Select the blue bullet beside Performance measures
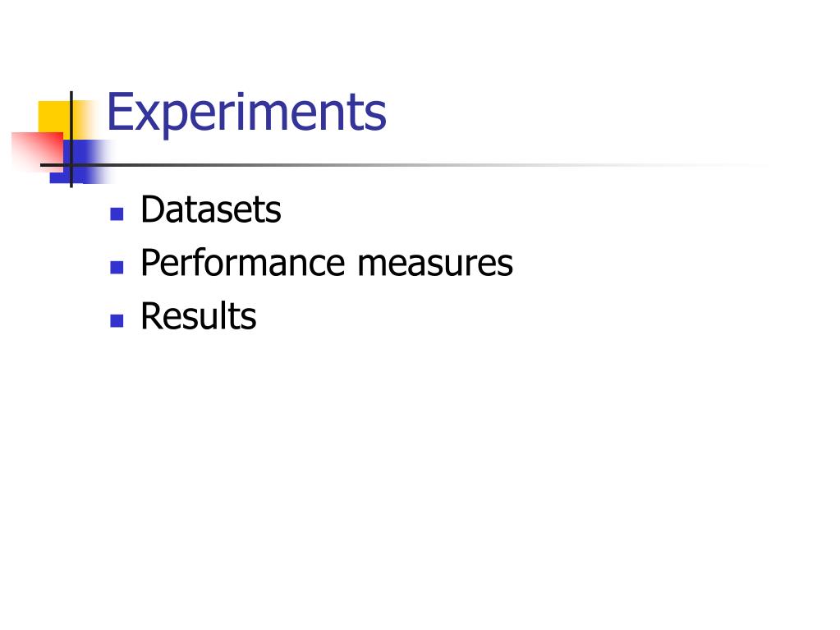Viewport: 840px width, 630px height. coord(117,267)
